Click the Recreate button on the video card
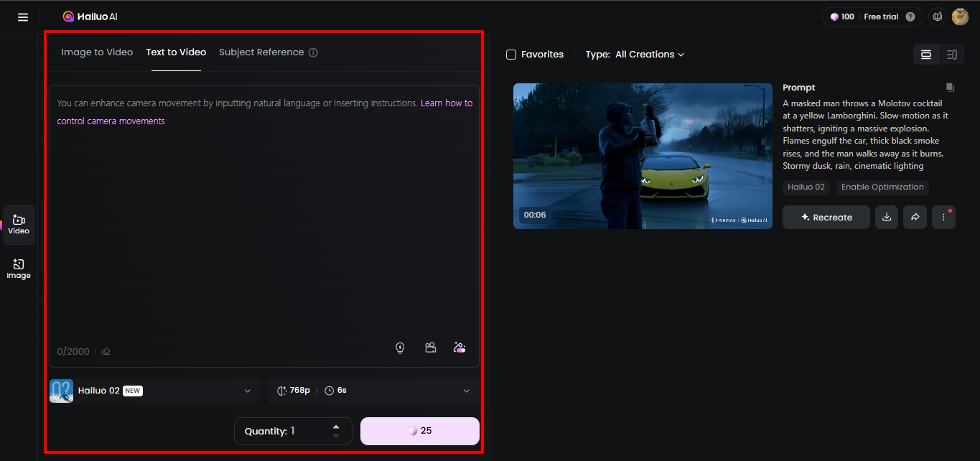The height and width of the screenshot is (461, 980). tap(826, 217)
